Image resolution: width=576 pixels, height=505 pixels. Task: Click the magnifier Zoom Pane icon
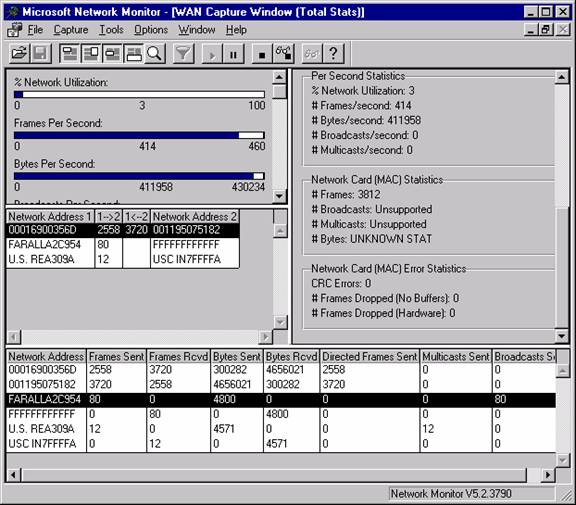click(154, 54)
